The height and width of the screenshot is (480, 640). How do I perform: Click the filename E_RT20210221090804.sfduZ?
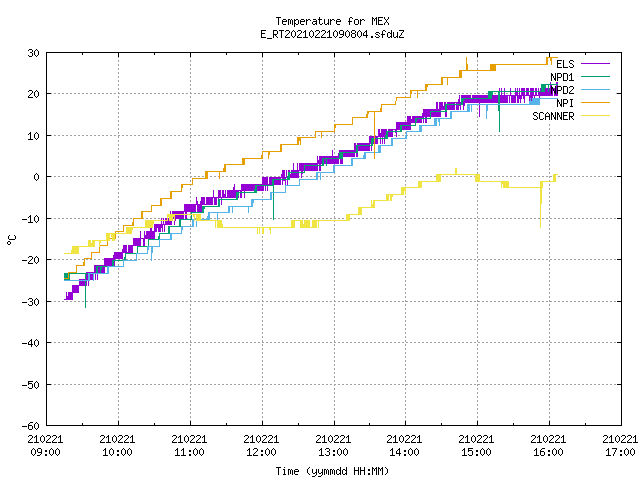[332, 34]
